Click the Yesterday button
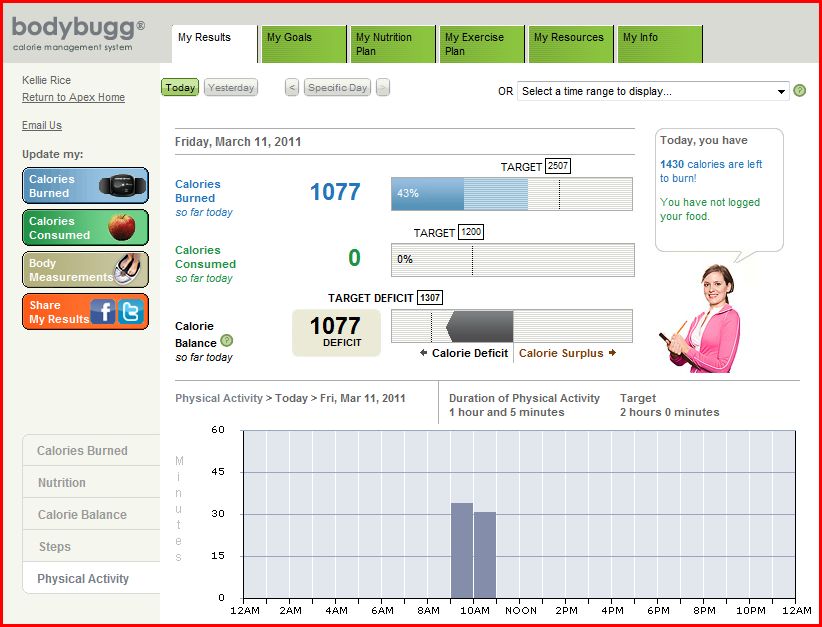Viewport: 822px width, 627px height. click(231, 88)
